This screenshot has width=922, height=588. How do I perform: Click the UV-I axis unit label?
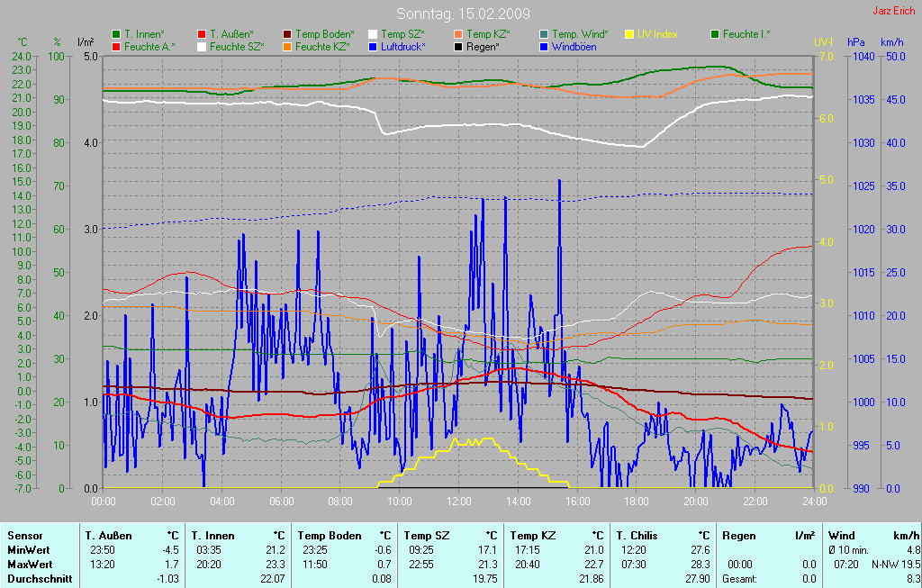(824, 42)
